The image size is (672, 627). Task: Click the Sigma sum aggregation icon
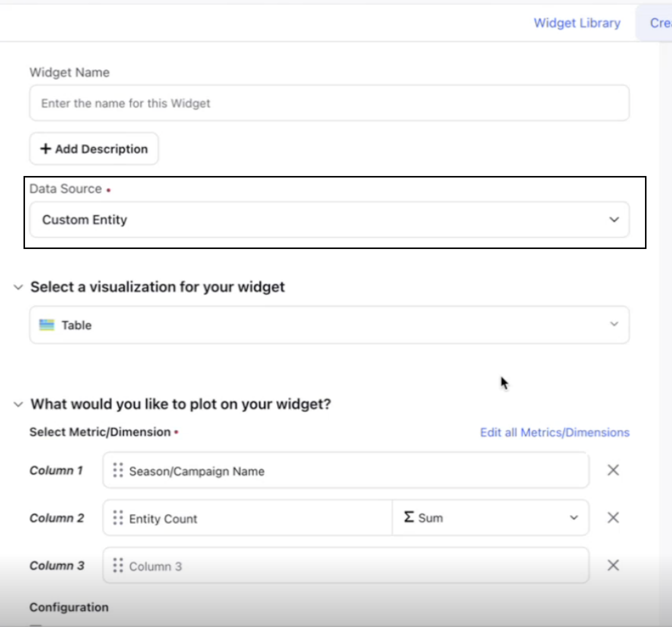[409, 516]
